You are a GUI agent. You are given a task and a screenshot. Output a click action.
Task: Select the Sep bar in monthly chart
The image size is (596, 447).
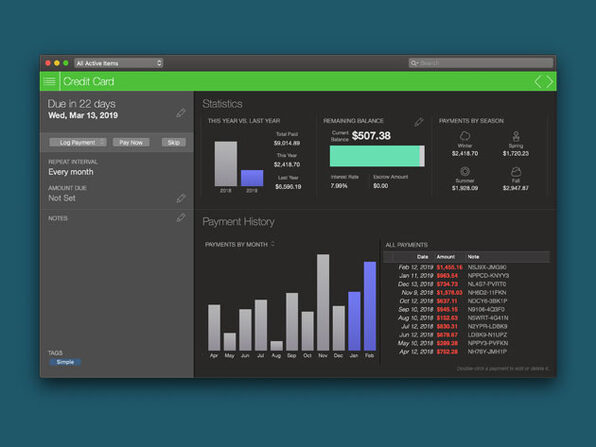[292, 322]
